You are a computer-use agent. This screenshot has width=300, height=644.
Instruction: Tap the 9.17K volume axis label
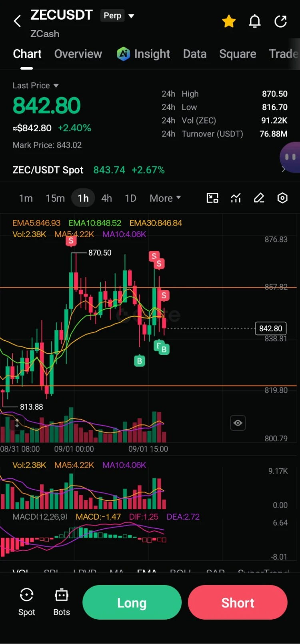278,471
